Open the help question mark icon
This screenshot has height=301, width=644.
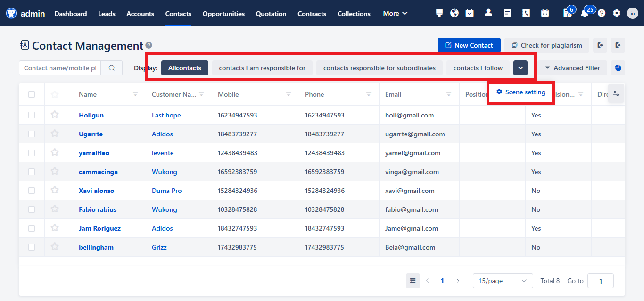(602, 13)
